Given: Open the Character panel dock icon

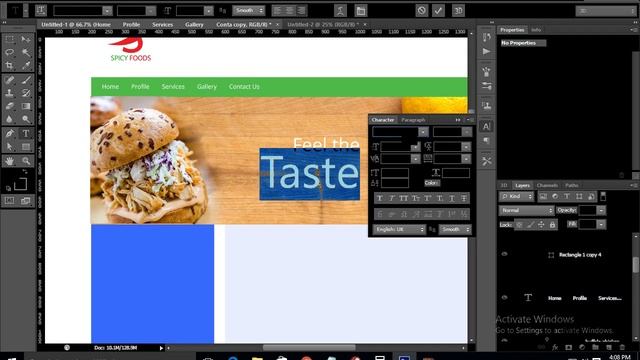Looking at the screenshot, I should (486, 127).
